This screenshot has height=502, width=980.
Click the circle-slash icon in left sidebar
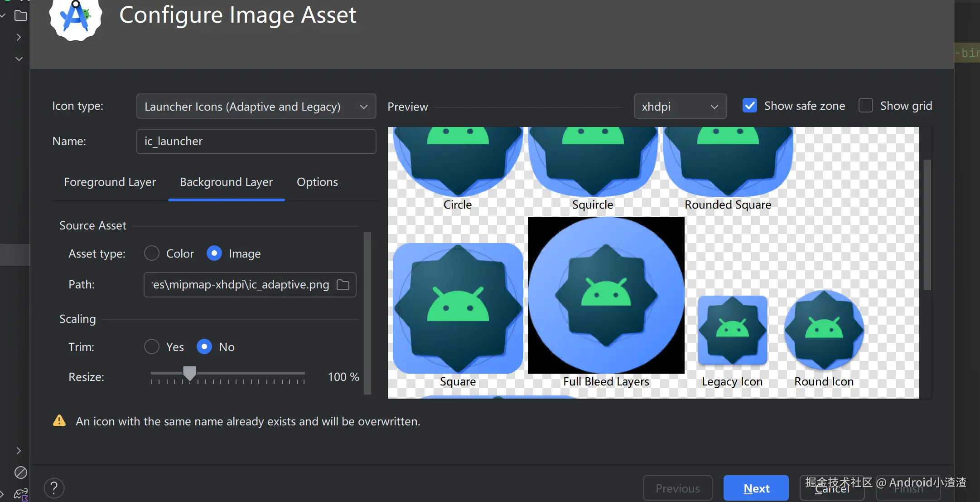click(x=21, y=473)
